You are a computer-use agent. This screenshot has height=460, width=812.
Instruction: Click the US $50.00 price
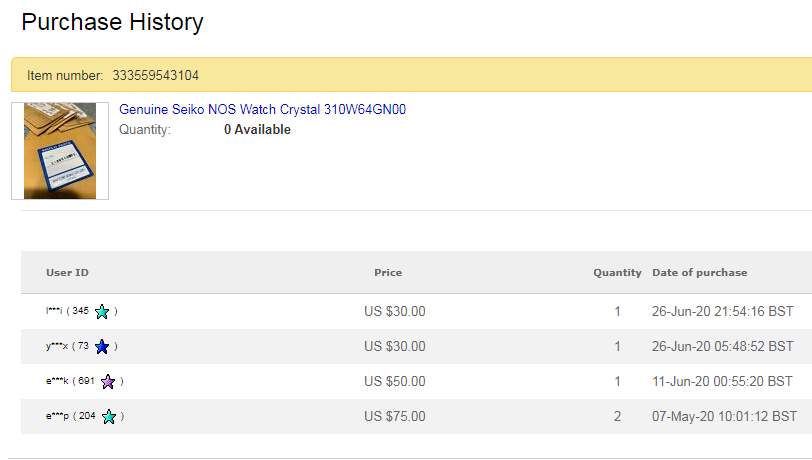[394, 382]
